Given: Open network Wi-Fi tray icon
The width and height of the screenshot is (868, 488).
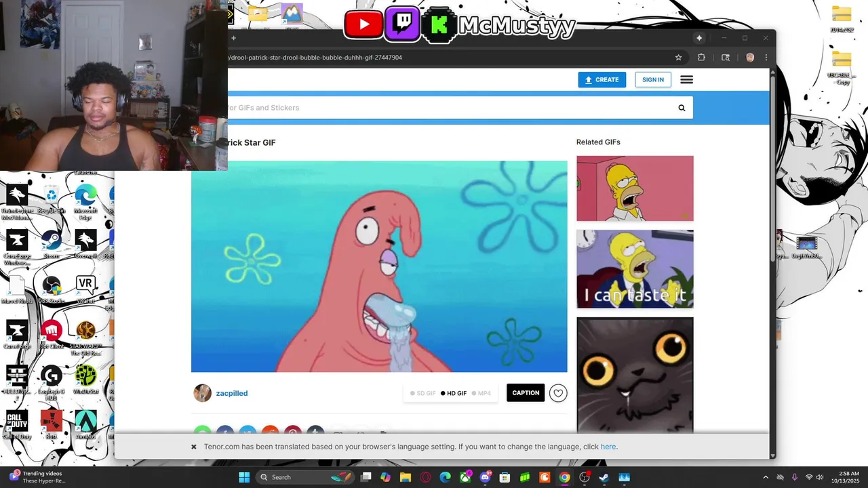Looking at the screenshot, I should coord(808,477).
